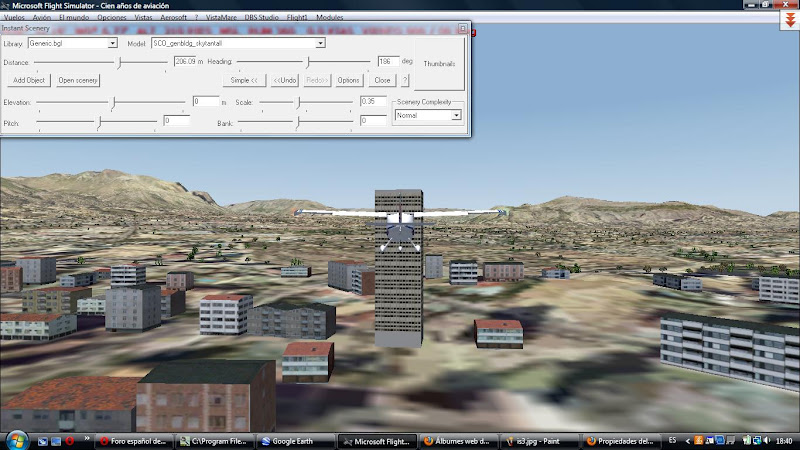The height and width of the screenshot is (450, 800).
Task: Open the question mark help menu
Action: 196,17
